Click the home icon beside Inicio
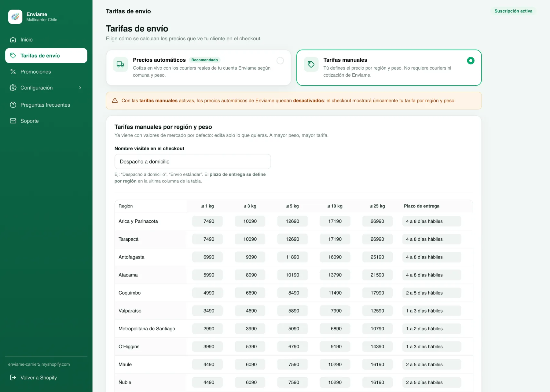The width and height of the screenshot is (550, 392). [x=13, y=40]
